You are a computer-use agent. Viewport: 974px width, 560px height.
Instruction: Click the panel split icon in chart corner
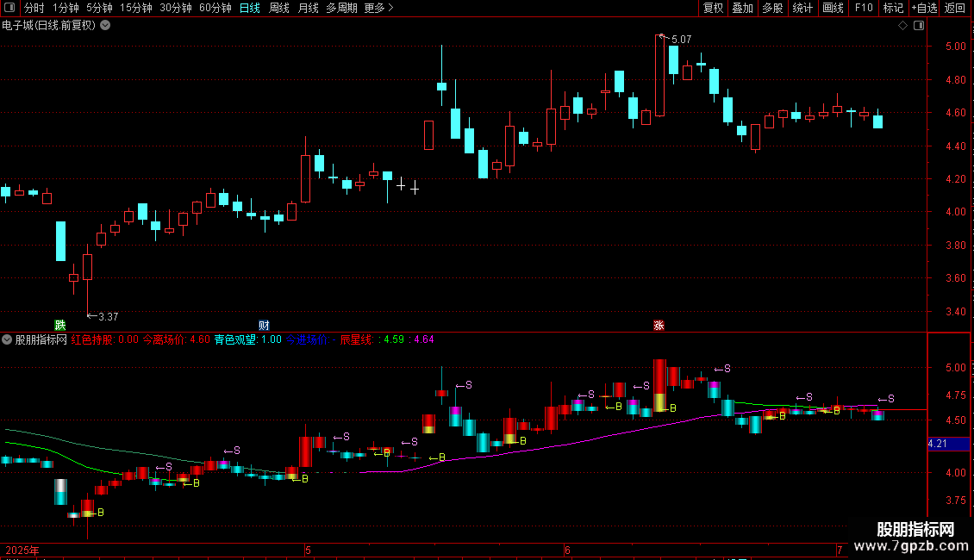[x=919, y=26]
